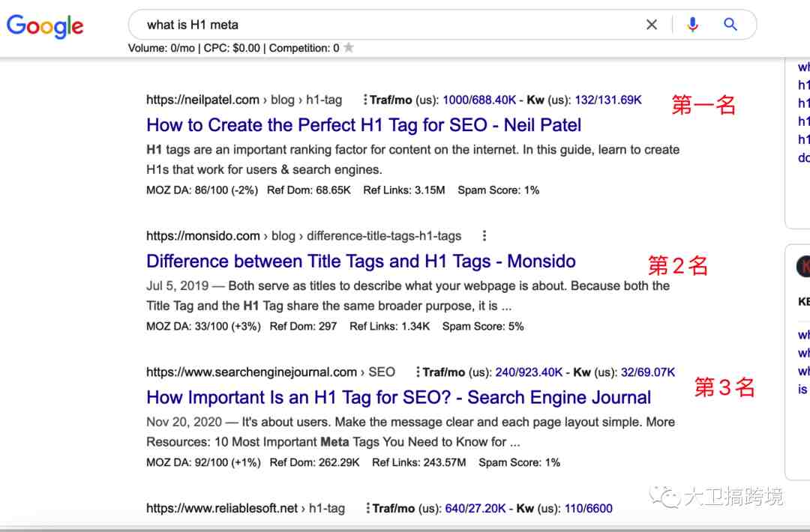The image size is (810, 532).
Task: Click 'MOZ DA: 92/100 (+1%)' metric
Action: (x=203, y=462)
